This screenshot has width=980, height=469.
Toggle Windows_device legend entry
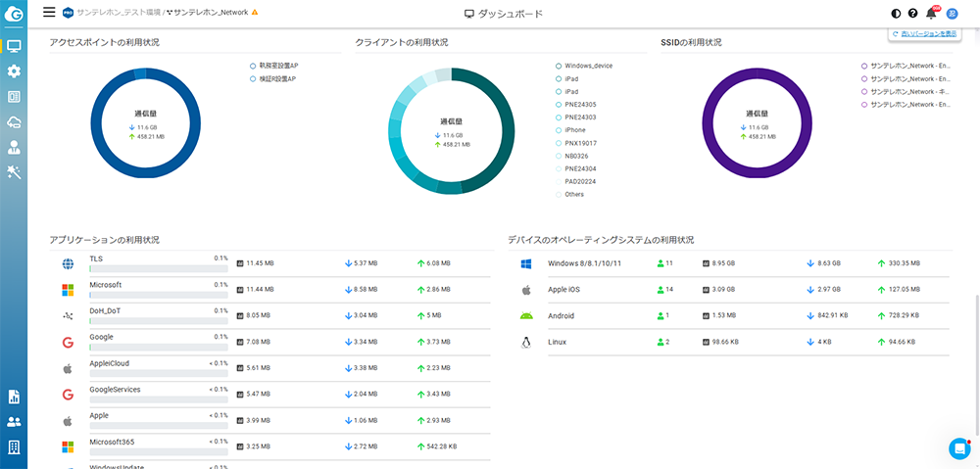tap(584, 66)
